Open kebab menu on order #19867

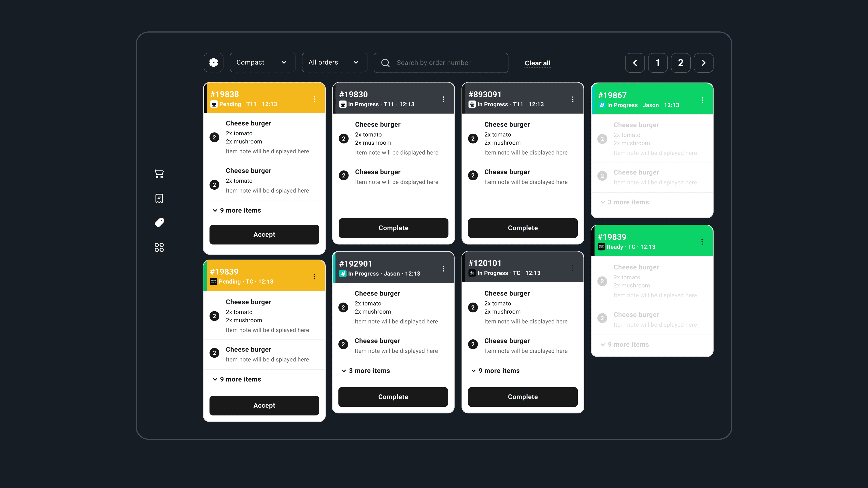pyautogui.click(x=702, y=100)
